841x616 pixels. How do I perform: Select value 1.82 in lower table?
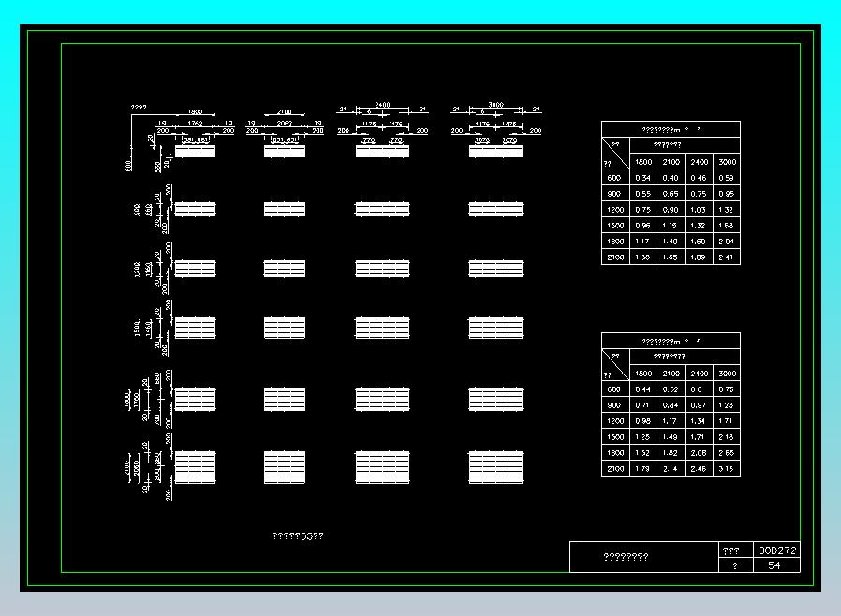(x=671, y=453)
